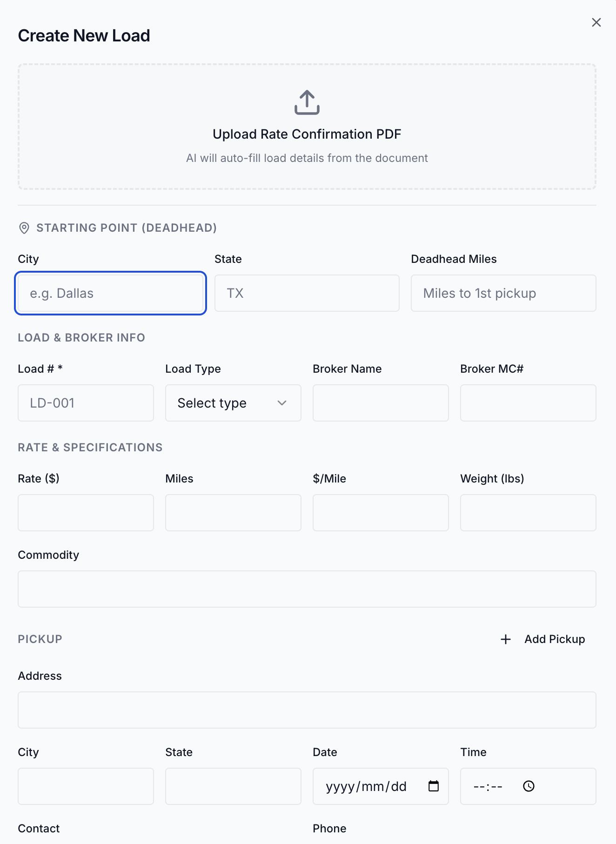Open the Load Type select dropdown
Screen dimensions: 616x844
233,403
